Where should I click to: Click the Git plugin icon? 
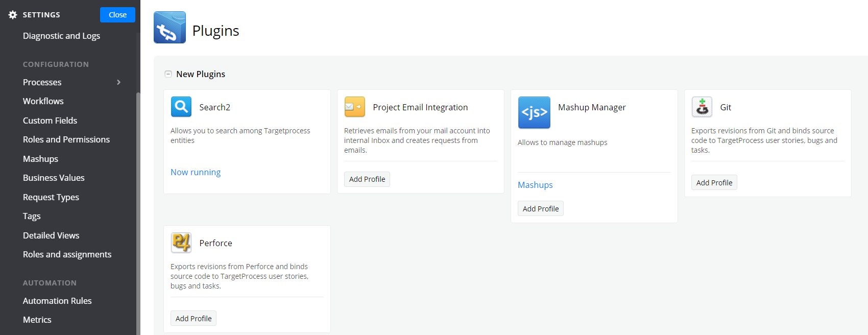coord(702,107)
